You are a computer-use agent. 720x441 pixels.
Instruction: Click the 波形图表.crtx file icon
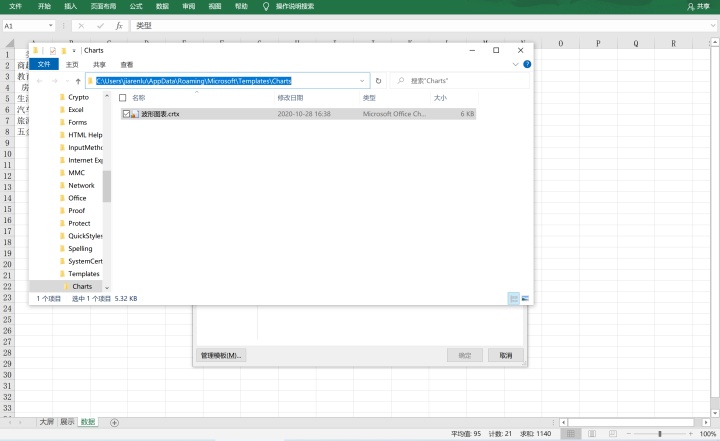click(135, 114)
